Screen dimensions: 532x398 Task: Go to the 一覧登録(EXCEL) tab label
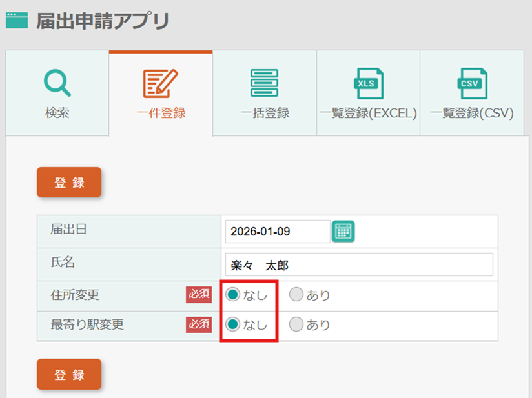click(368, 114)
